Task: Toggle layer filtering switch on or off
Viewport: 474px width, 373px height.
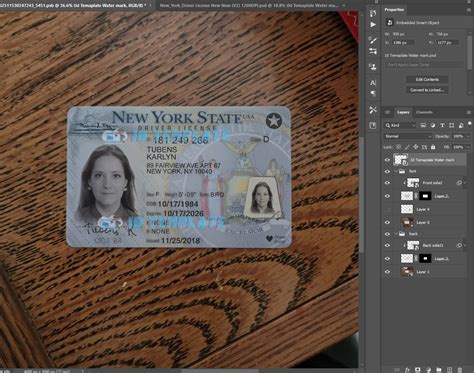Action: (470, 124)
